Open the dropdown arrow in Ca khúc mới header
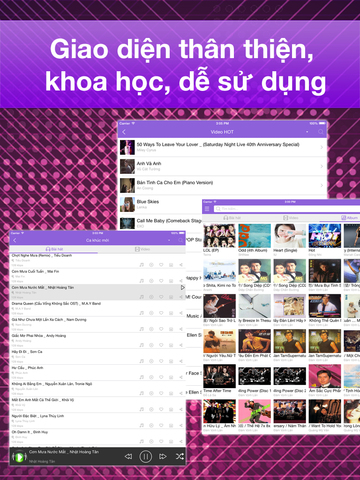The image size is (360, 480). pos(169,240)
